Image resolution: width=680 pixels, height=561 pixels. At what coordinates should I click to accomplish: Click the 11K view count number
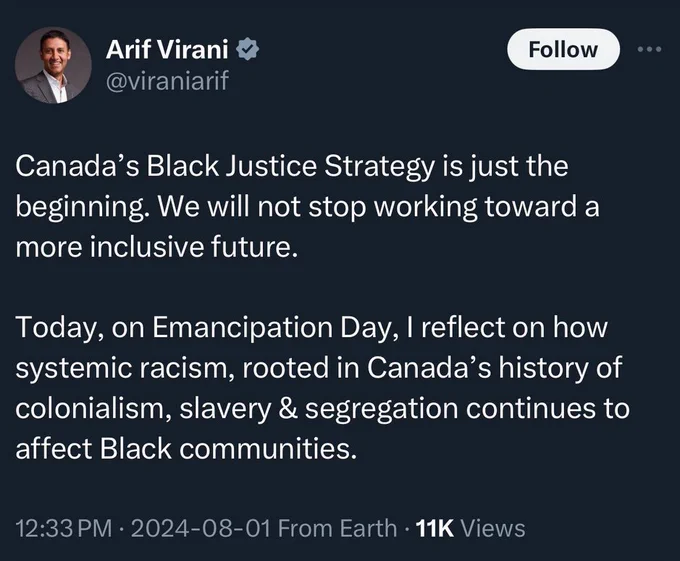tap(435, 528)
